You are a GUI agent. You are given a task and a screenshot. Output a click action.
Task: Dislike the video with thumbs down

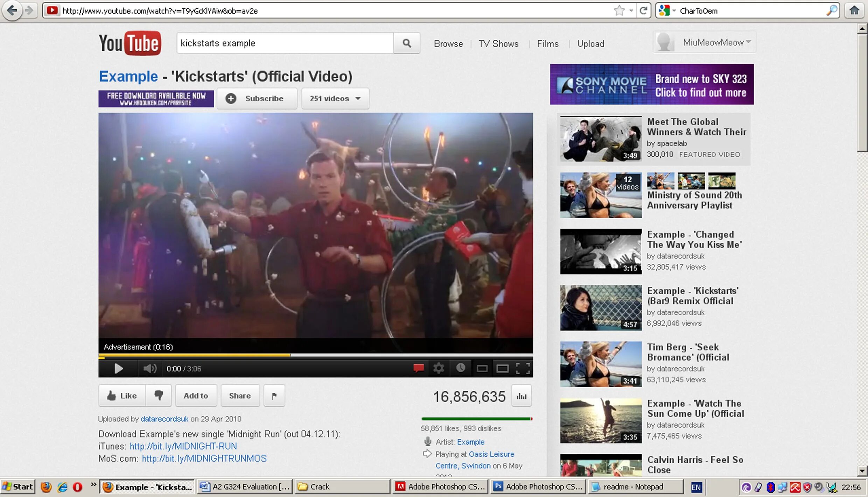point(159,396)
